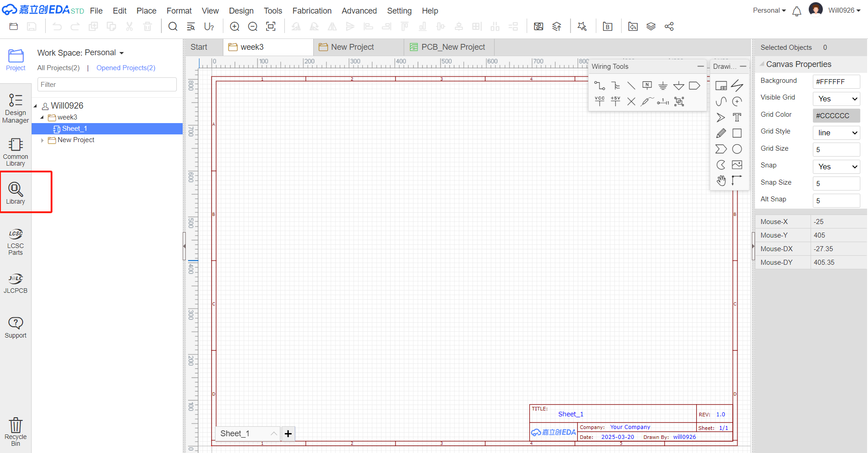868x453 pixels.
Task: Place a VCC net flag
Action: [x=599, y=101]
